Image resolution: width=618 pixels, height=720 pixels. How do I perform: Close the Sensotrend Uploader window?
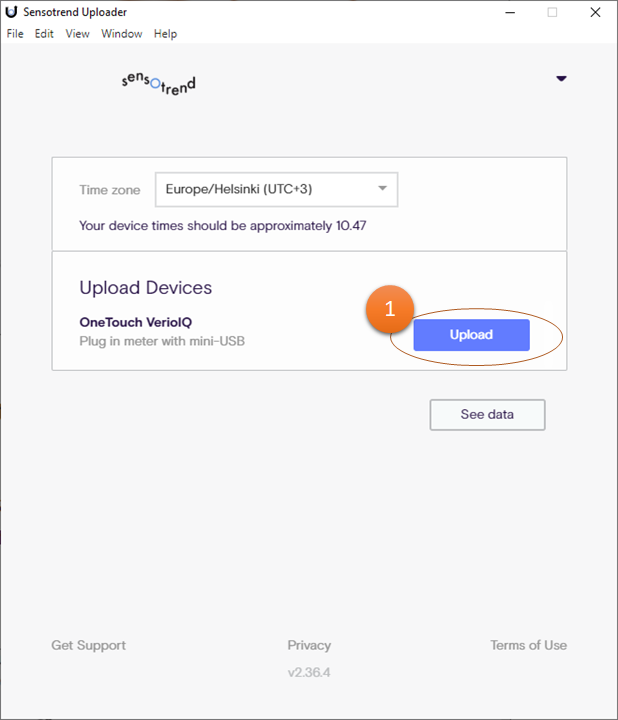pyautogui.click(x=597, y=12)
